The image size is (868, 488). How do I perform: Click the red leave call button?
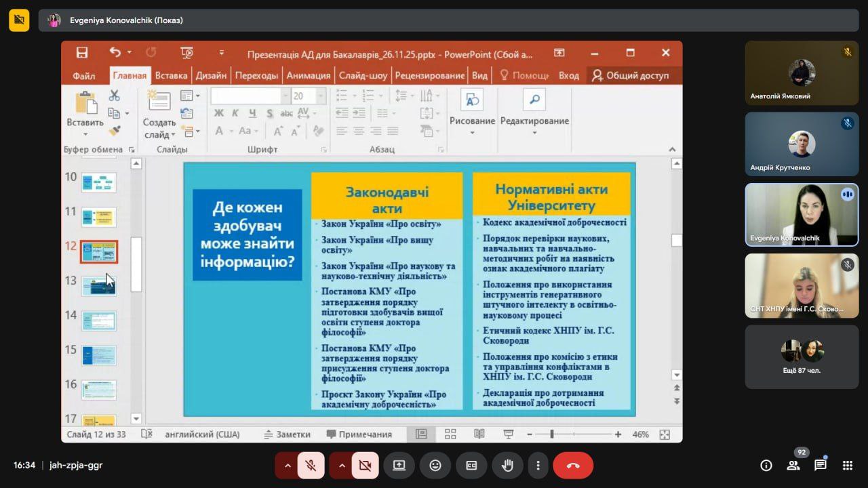tap(572, 466)
